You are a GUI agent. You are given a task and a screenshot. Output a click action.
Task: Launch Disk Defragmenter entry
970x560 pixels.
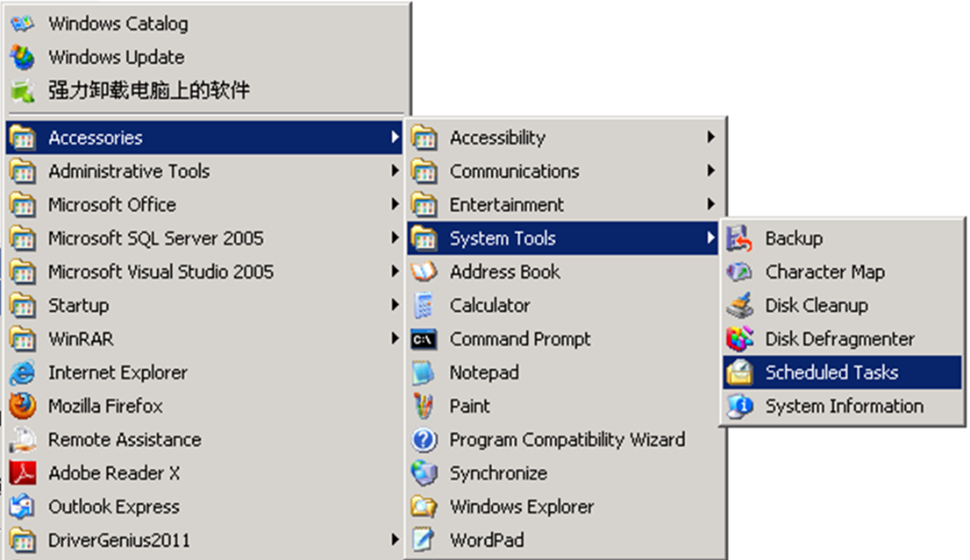[x=842, y=339]
